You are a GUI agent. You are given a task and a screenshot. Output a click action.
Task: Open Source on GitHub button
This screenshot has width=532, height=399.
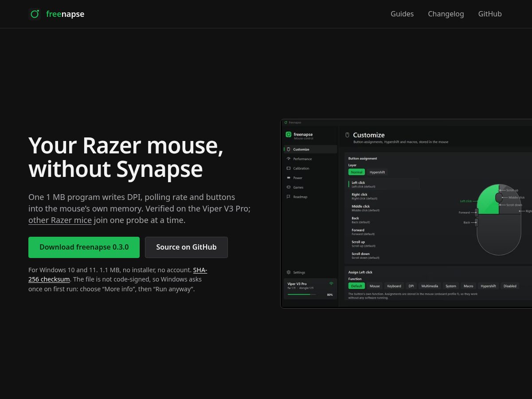(186, 247)
